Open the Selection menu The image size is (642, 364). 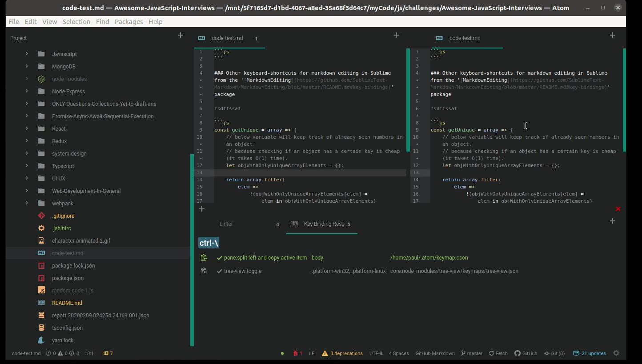(76, 21)
